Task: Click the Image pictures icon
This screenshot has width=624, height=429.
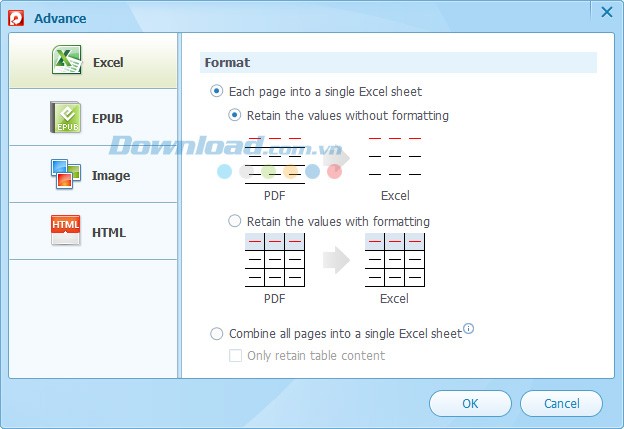Action: point(66,174)
